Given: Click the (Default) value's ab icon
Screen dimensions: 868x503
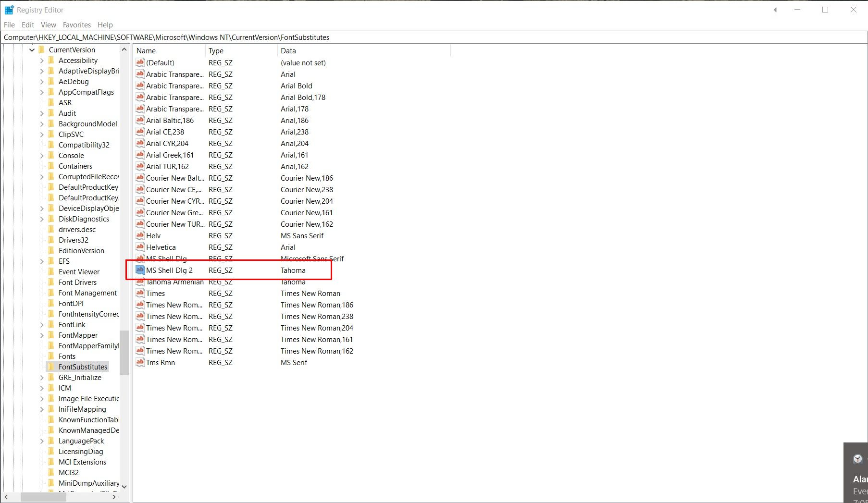Looking at the screenshot, I should (140, 62).
